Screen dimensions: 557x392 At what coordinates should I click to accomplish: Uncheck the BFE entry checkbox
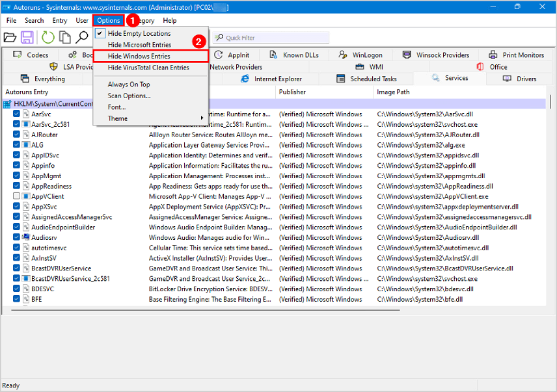point(16,299)
